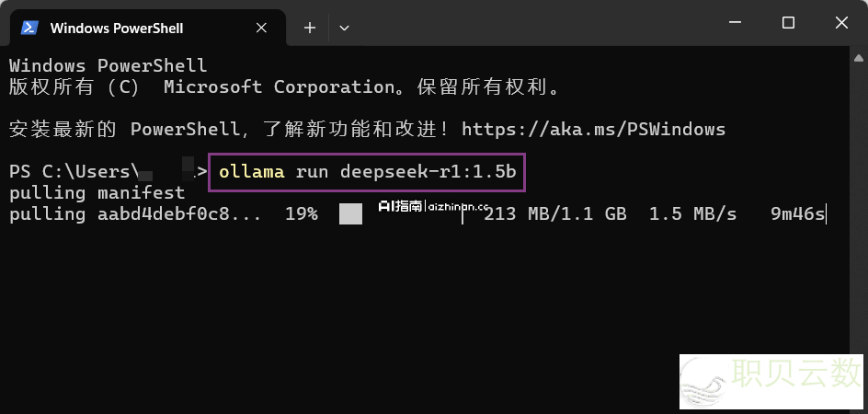This screenshot has height=414, width=868.
Task: Click the 19% download percentage text
Action: [302, 214]
